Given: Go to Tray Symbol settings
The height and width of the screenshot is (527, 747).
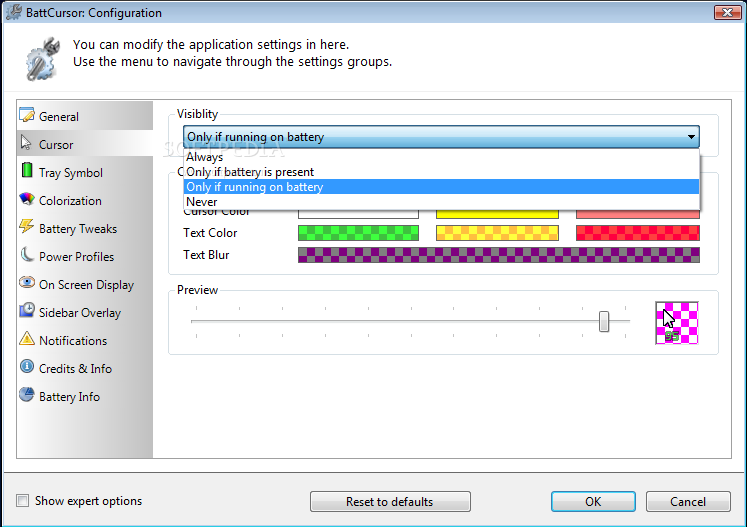Looking at the screenshot, I should click(86, 172).
